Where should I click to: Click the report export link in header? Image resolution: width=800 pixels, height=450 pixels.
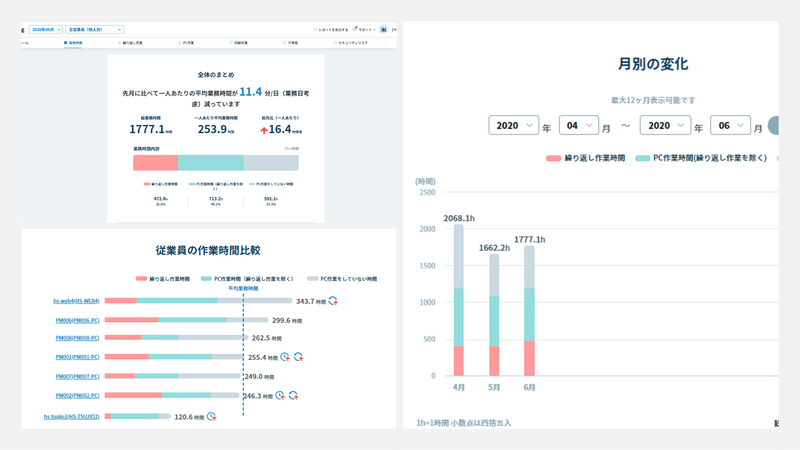[332, 30]
